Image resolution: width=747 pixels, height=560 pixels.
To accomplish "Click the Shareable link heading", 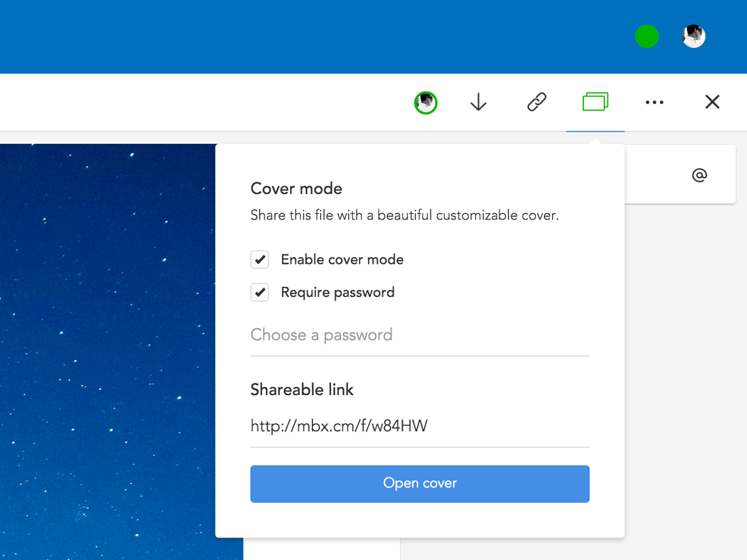I will (x=302, y=390).
